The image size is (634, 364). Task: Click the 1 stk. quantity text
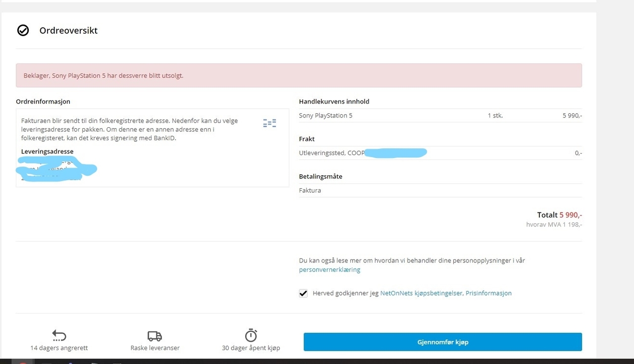(x=495, y=115)
